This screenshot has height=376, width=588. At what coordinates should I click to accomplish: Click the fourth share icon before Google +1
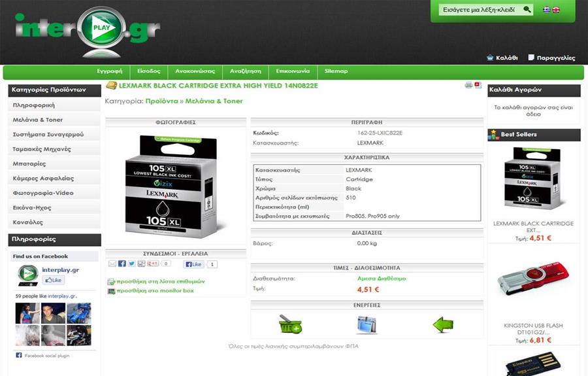(141, 264)
